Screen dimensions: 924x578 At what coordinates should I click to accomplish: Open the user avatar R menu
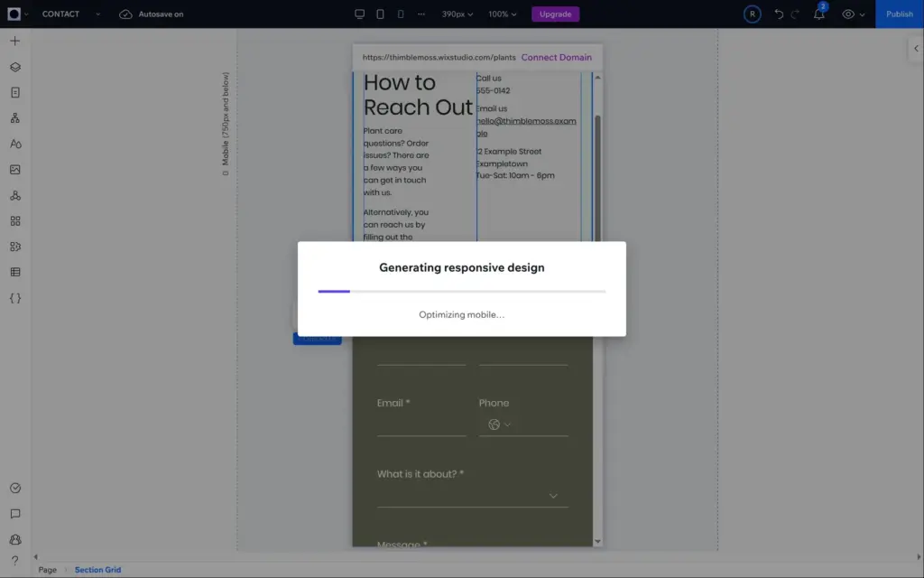[752, 14]
